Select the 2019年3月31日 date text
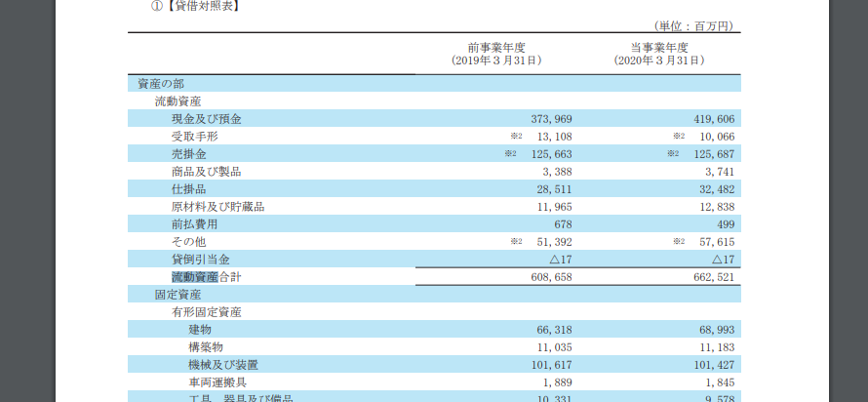Image resolution: width=868 pixels, height=402 pixels. click(496, 60)
